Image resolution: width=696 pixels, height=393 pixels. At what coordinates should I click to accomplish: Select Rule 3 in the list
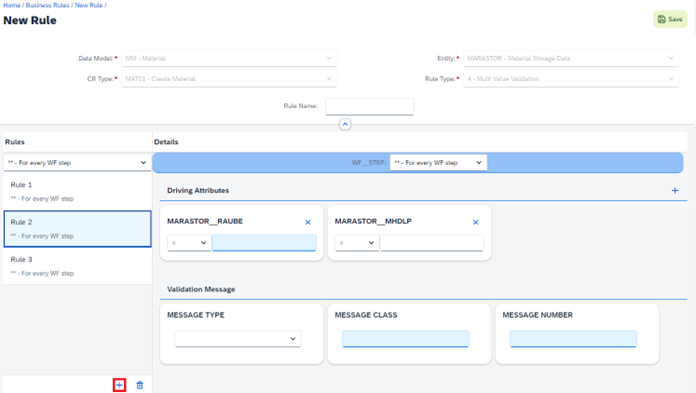coord(77,266)
